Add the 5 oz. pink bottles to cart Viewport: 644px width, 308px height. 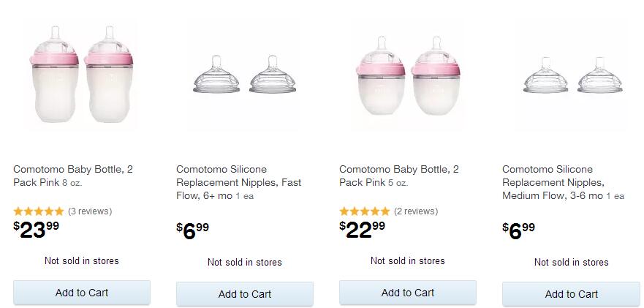408,293
